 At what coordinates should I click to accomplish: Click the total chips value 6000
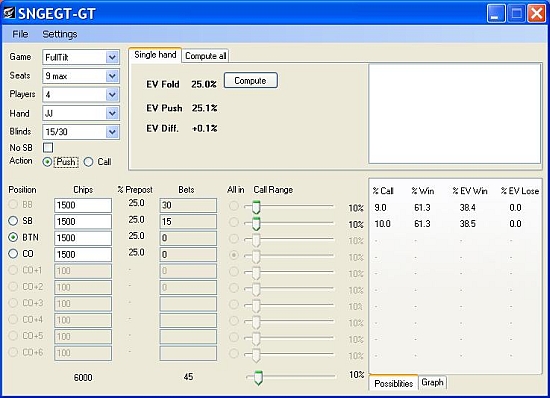[x=83, y=378]
